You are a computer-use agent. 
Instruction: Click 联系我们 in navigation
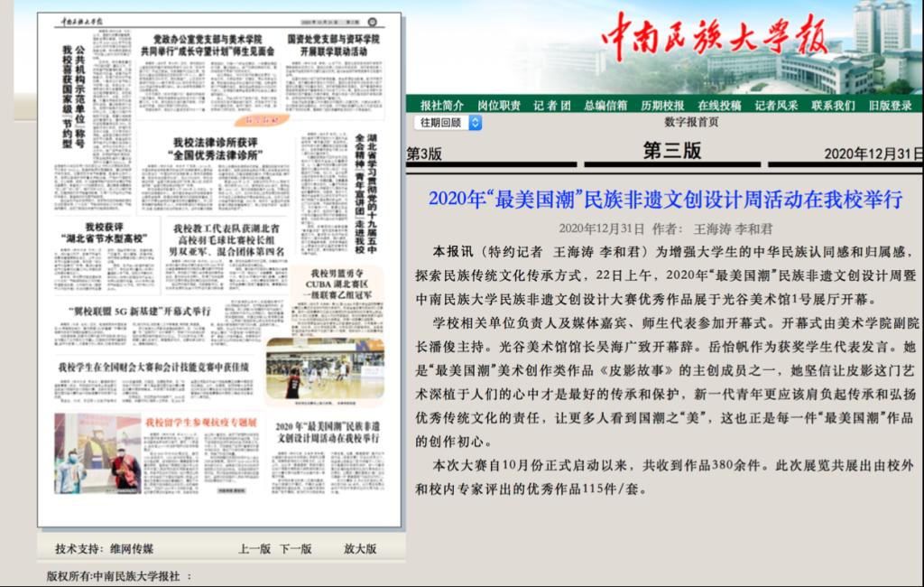833,105
